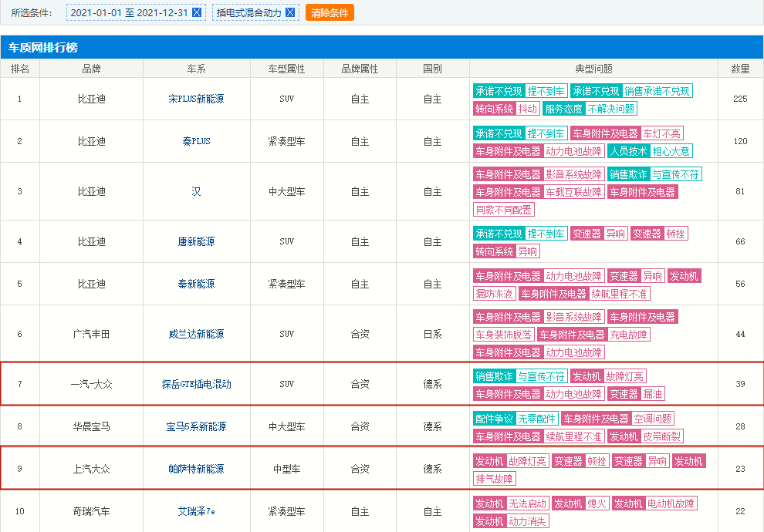Click the brand 奇瑞汽车 cell
Image resolution: width=764 pixels, height=532 pixels.
click(x=92, y=511)
